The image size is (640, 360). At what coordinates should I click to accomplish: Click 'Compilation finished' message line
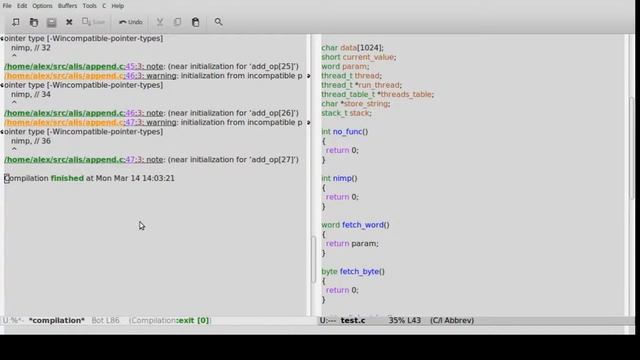(x=89, y=178)
